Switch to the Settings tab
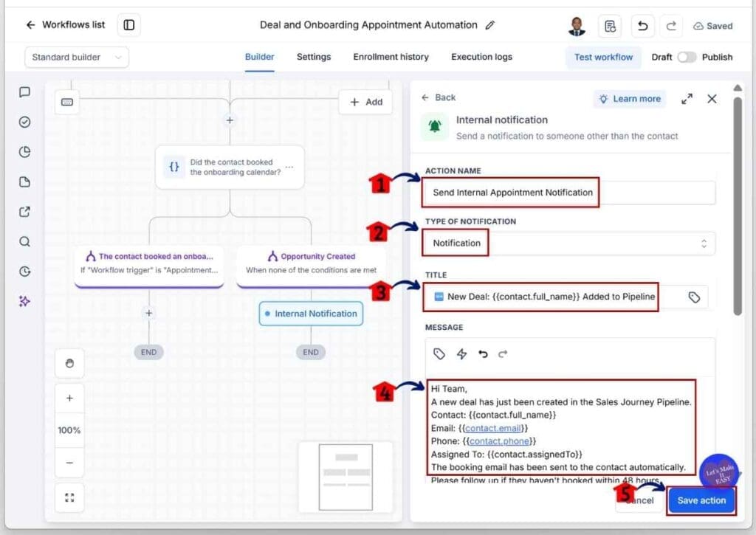Screen dimensions: 756x535 coord(313,57)
